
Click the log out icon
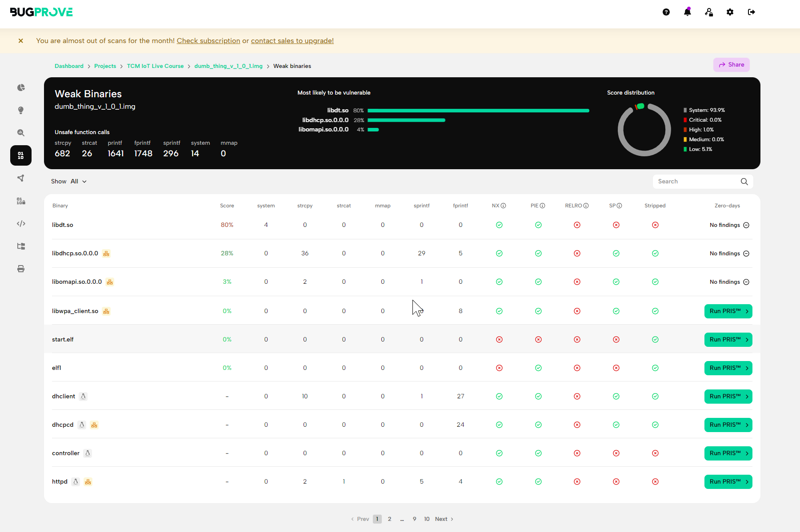751,12
